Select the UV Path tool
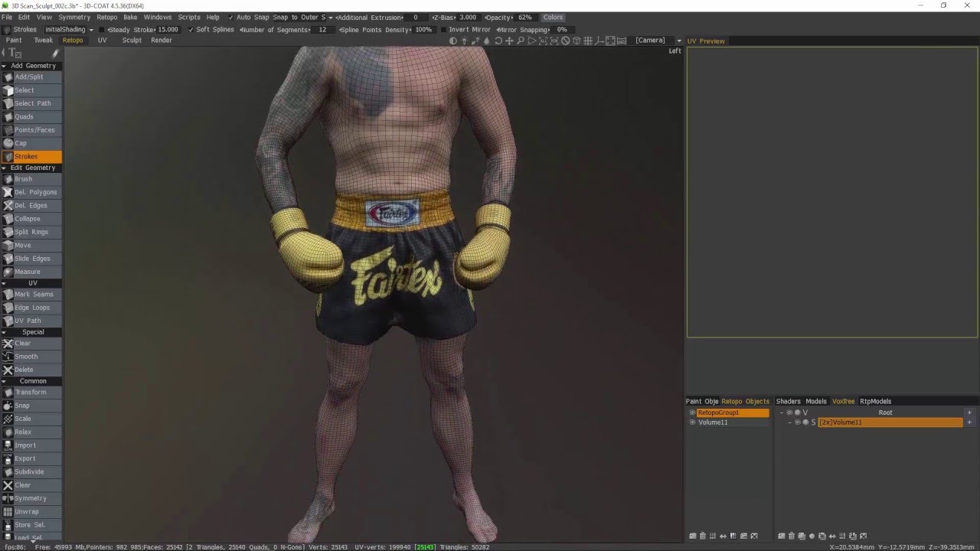Screen dimensions: 980x551 31,321
